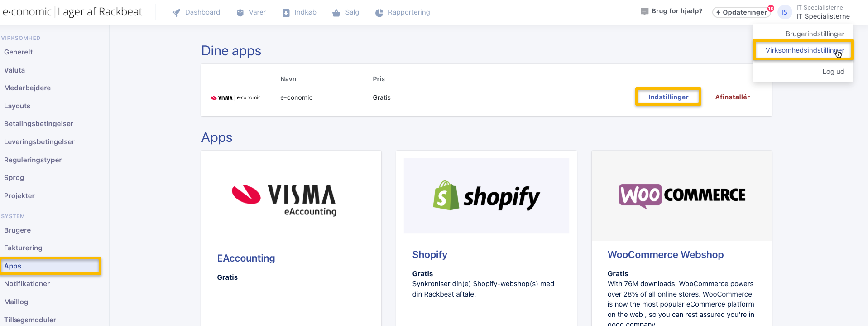Click the Rapportering pie chart icon
This screenshot has height=326, width=868.
[x=379, y=13]
